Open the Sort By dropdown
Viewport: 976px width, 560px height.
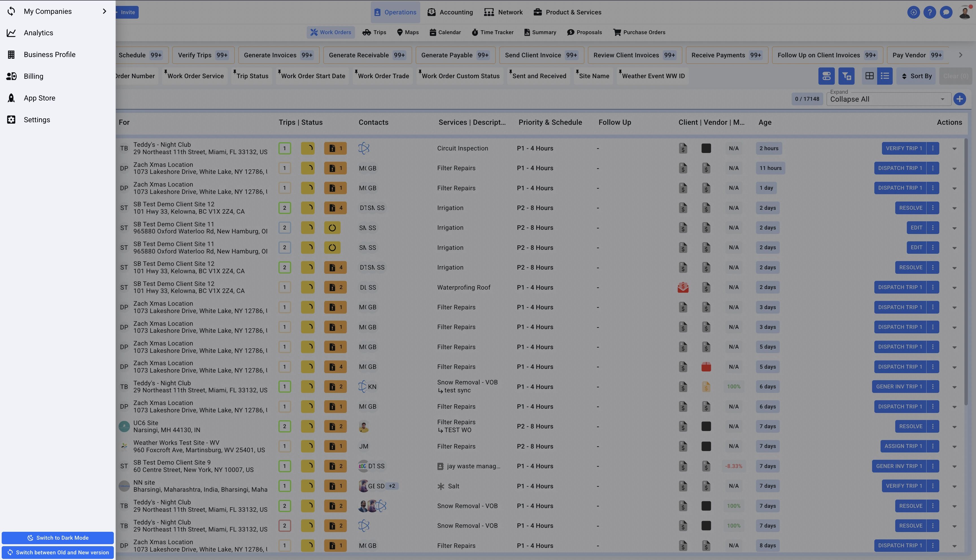coord(917,76)
